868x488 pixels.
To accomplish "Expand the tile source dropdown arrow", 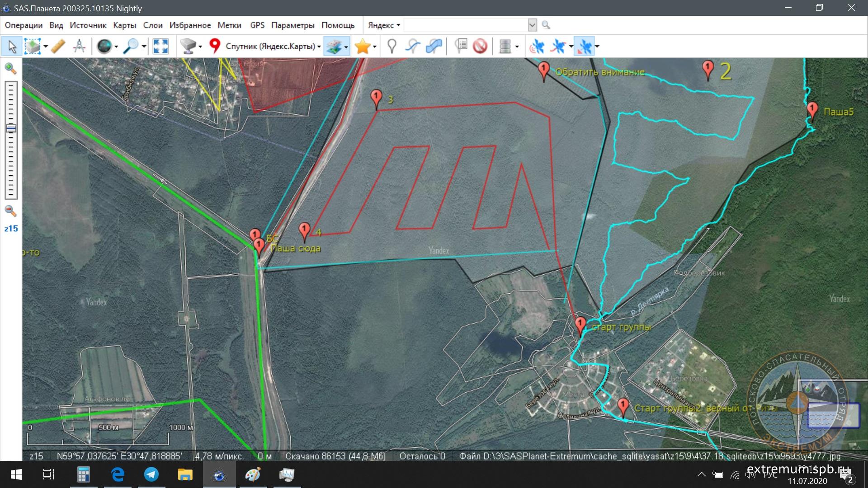I will (x=200, y=47).
